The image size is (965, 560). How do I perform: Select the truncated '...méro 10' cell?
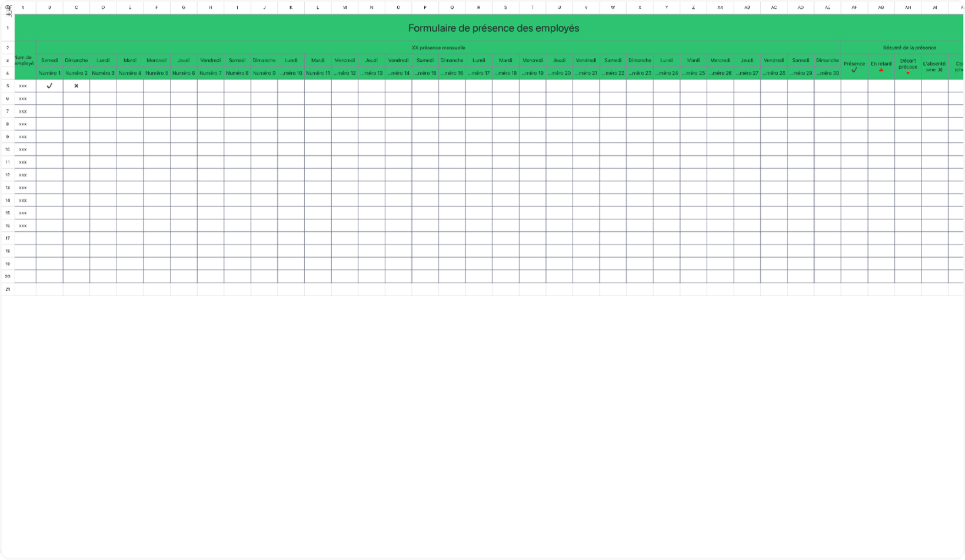click(291, 73)
